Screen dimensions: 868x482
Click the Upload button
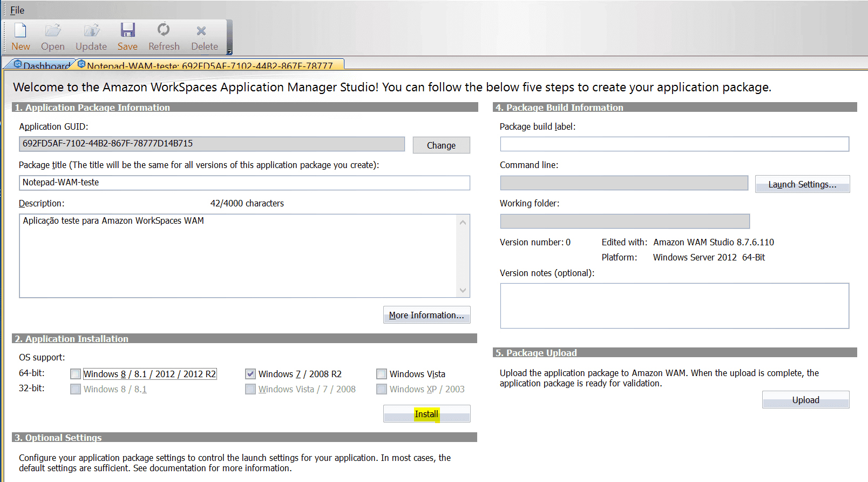point(805,400)
